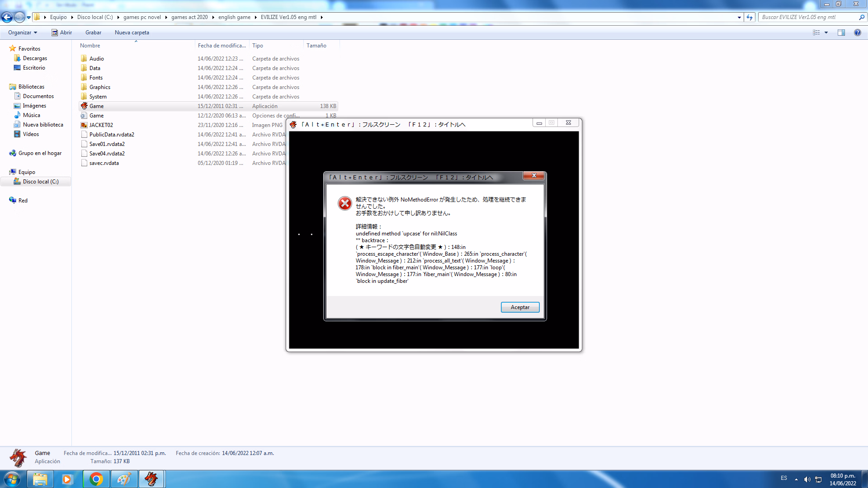Open the Graphics folder
This screenshot has height=488, width=868.
coord(99,87)
